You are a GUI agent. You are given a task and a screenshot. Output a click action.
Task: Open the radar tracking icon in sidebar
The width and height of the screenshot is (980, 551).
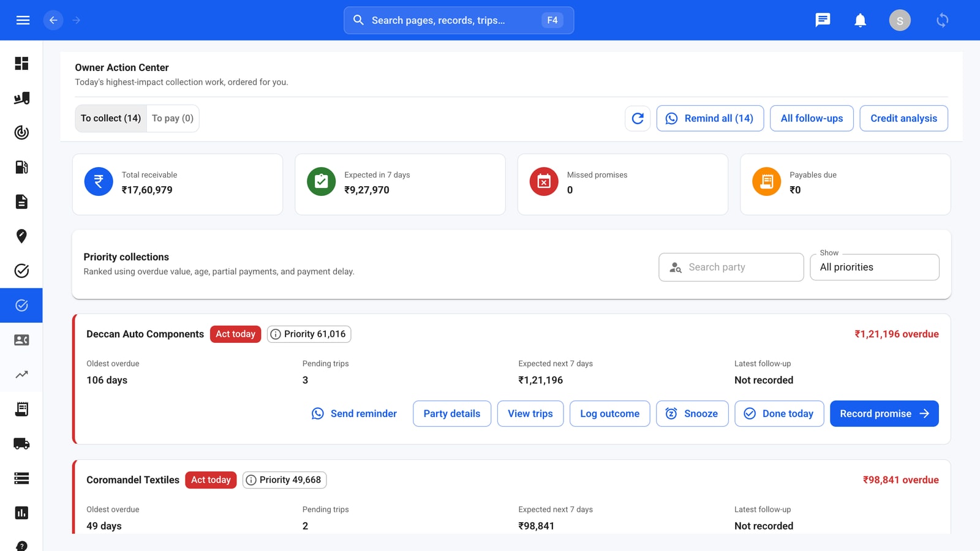[x=21, y=132]
